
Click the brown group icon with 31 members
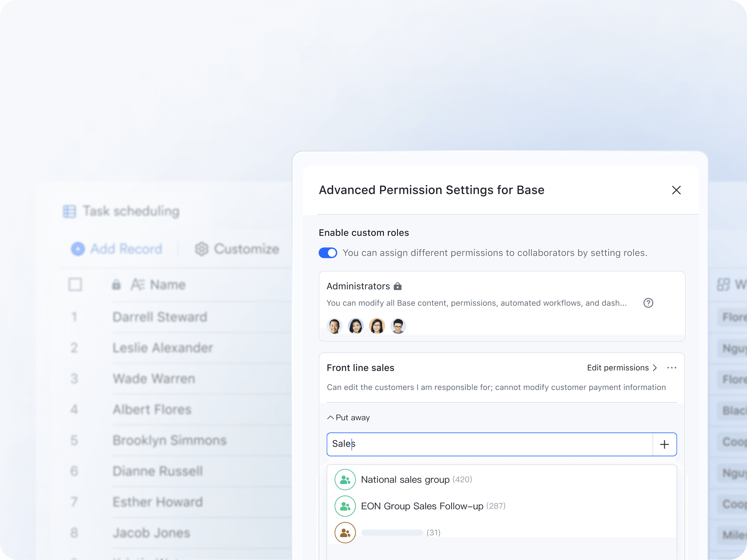coord(345,533)
